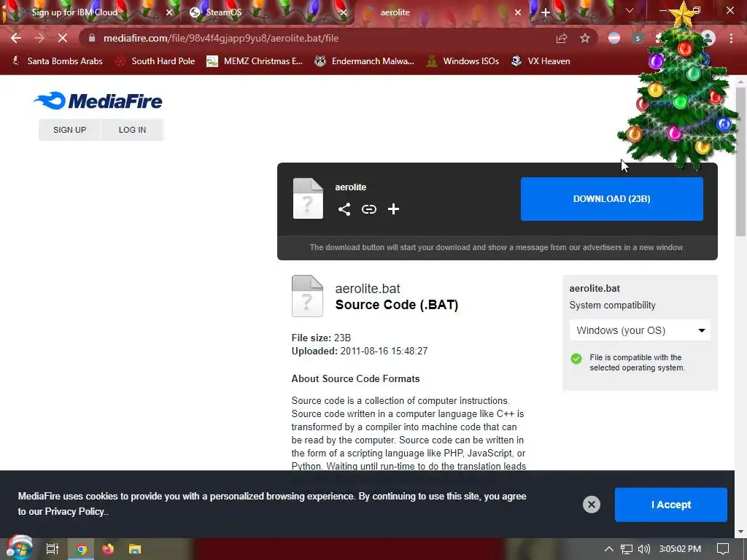Close the aerolite tab
This screenshot has height=560, width=747.
[x=518, y=12]
